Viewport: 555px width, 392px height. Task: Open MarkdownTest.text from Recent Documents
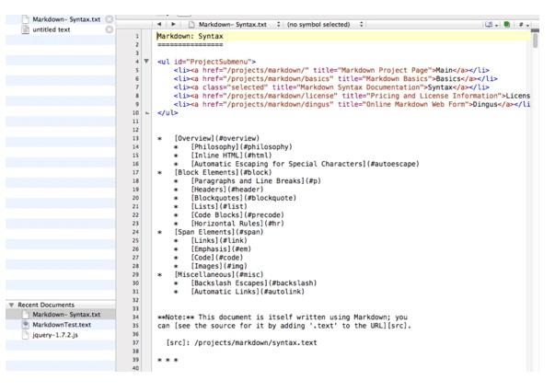coord(62,325)
